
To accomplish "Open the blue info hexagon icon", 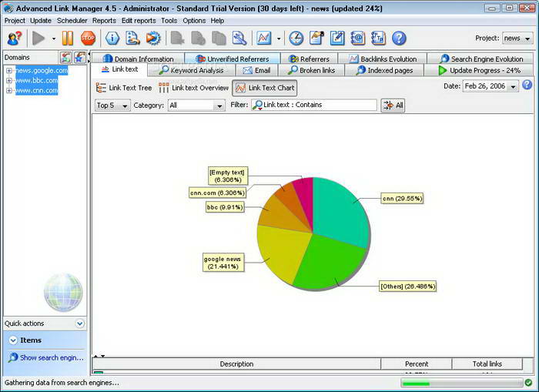I will (x=112, y=39).
